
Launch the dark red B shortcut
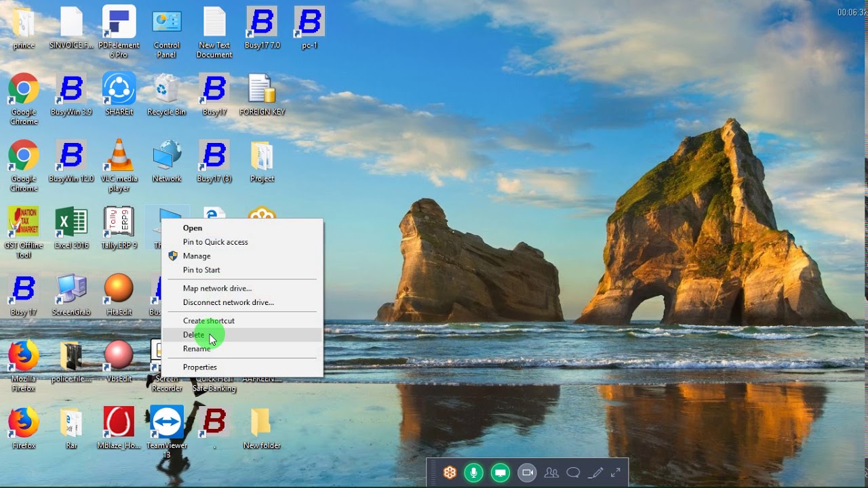(214, 428)
